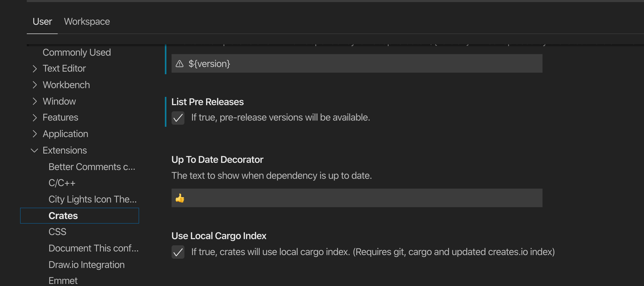The height and width of the screenshot is (286, 644).
Task: Select the CSS extension settings
Action: pos(57,232)
